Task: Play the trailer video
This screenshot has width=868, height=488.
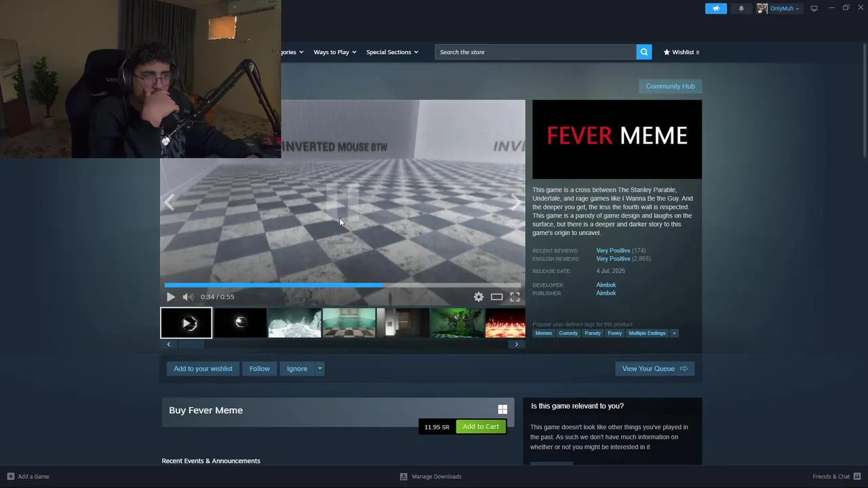Action: (171, 297)
